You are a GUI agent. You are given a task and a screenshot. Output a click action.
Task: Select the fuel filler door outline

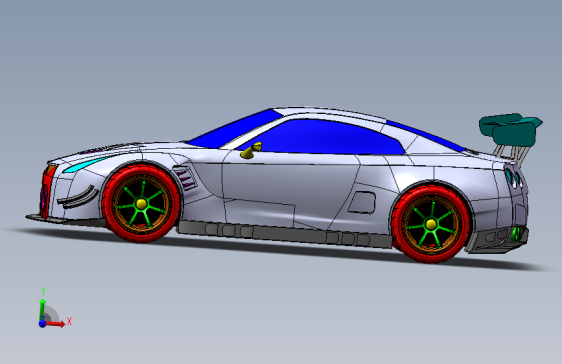click(362, 203)
